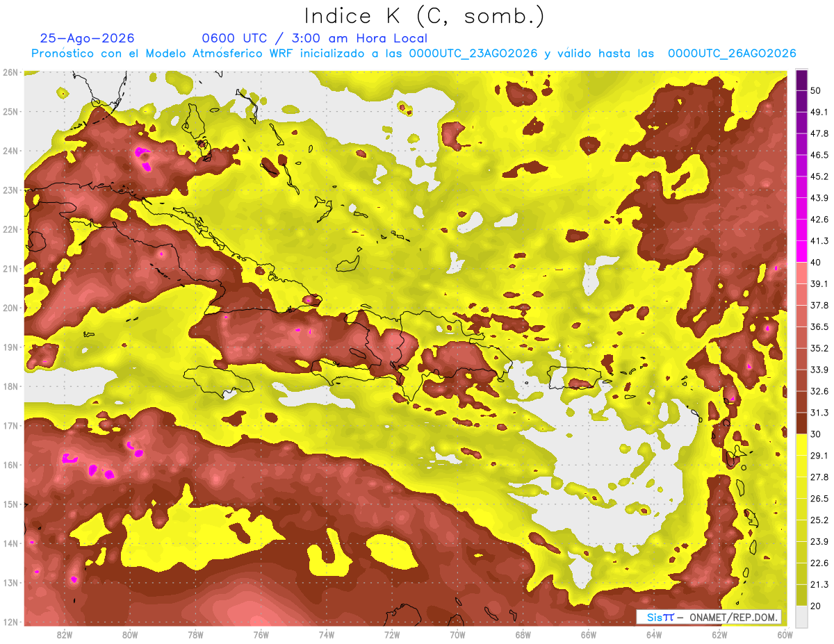834x644 pixels.
Task: Click the latitude label "26N"
Action: (x=10, y=72)
